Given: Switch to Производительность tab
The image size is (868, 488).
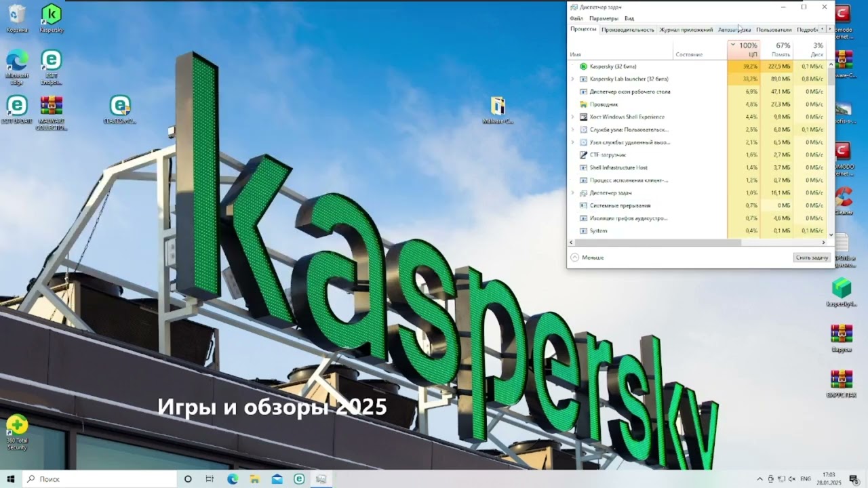Looking at the screenshot, I should click(628, 30).
